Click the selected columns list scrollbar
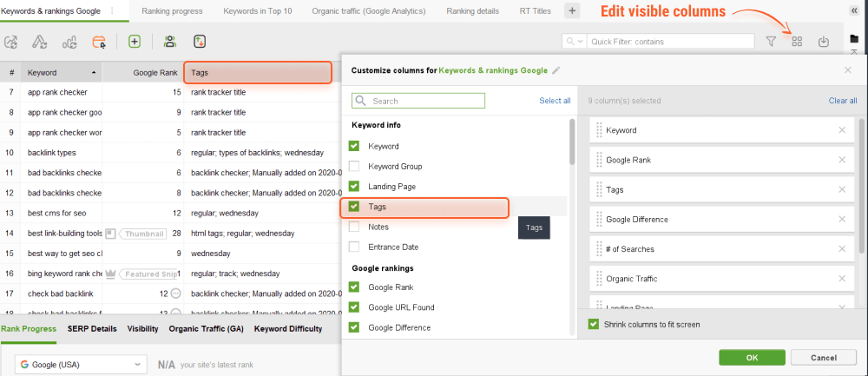 [861, 186]
